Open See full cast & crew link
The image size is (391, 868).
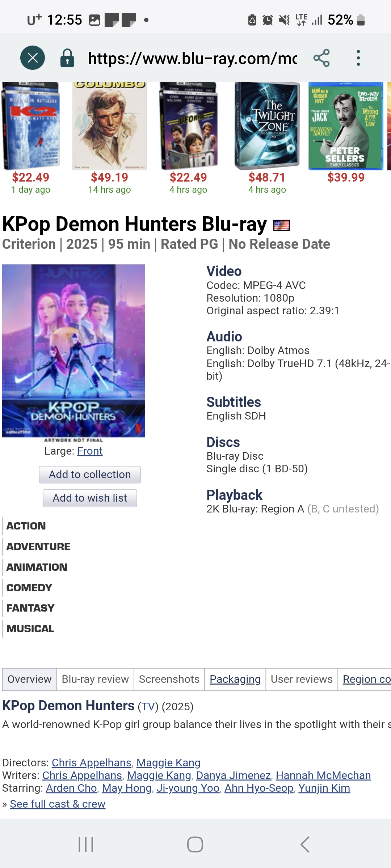[x=58, y=804]
